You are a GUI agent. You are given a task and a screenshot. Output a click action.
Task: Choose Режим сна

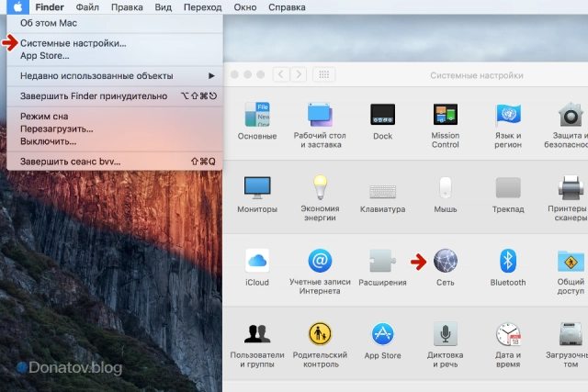115,117
